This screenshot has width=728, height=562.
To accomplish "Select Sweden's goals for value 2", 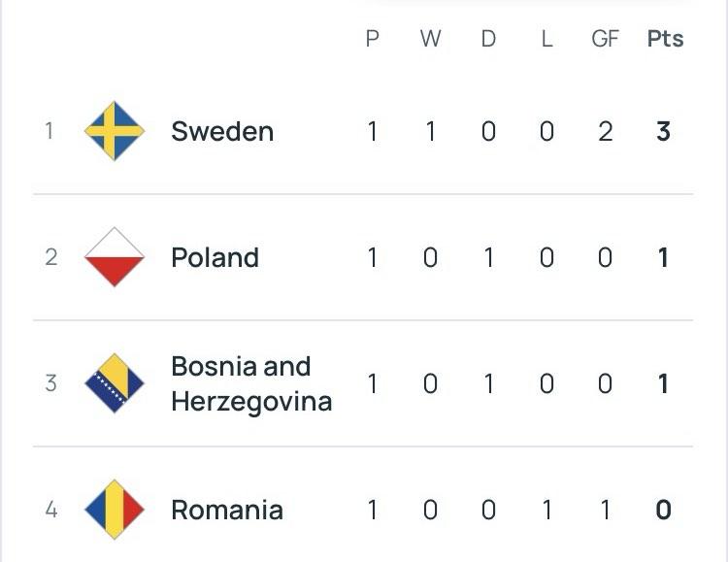I will [605, 131].
